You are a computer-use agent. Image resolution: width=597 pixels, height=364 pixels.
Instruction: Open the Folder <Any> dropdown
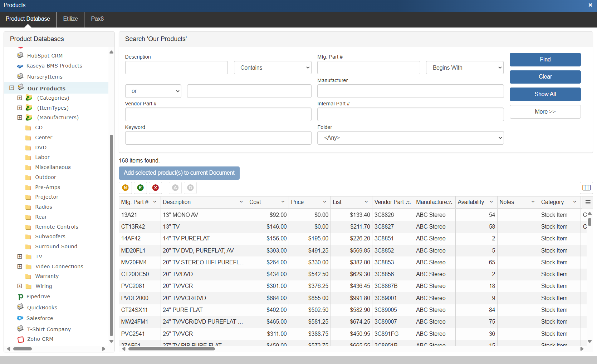(410, 138)
